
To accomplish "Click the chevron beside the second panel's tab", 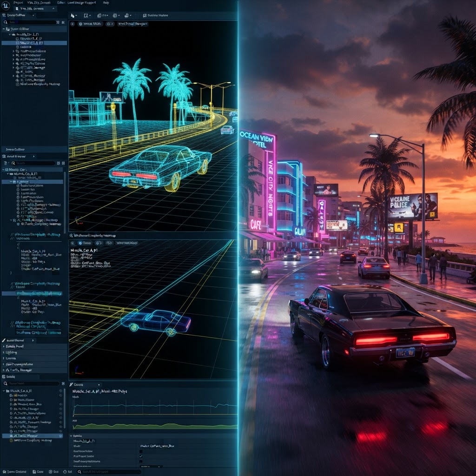I will [x=33, y=157].
